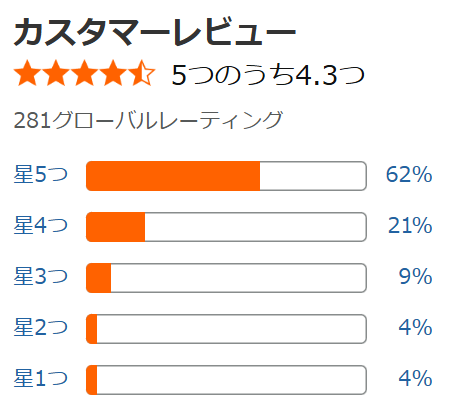Screen dimensions: 472x412
Task: Click the first orange star icon
Action: pos(27,73)
